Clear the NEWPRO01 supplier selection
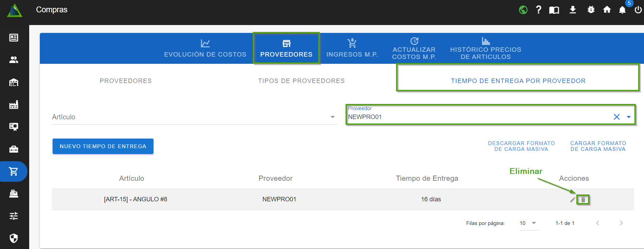 coord(617,117)
